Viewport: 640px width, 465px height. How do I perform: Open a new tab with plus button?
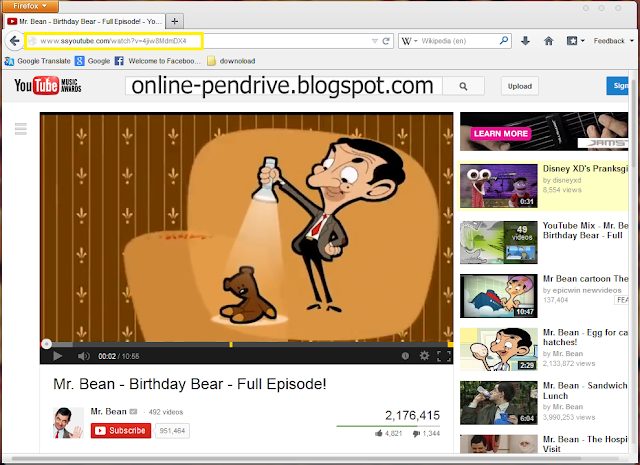point(175,21)
